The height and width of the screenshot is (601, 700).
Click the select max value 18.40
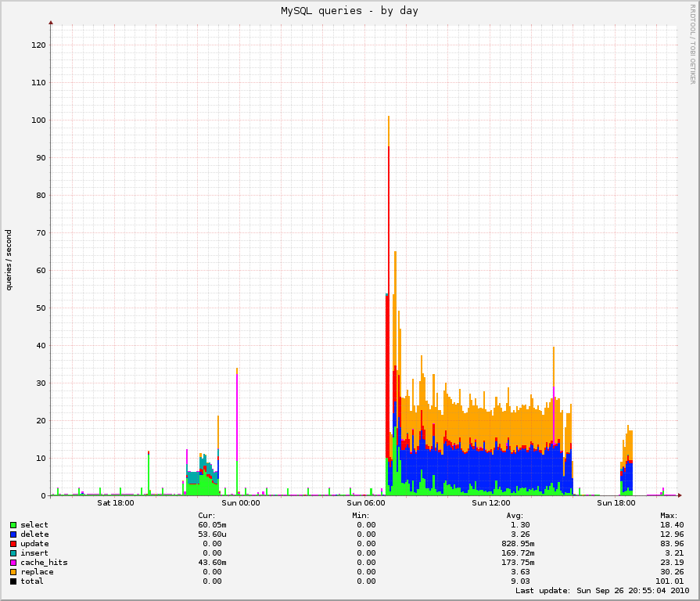pyautogui.click(x=672, y=525)
